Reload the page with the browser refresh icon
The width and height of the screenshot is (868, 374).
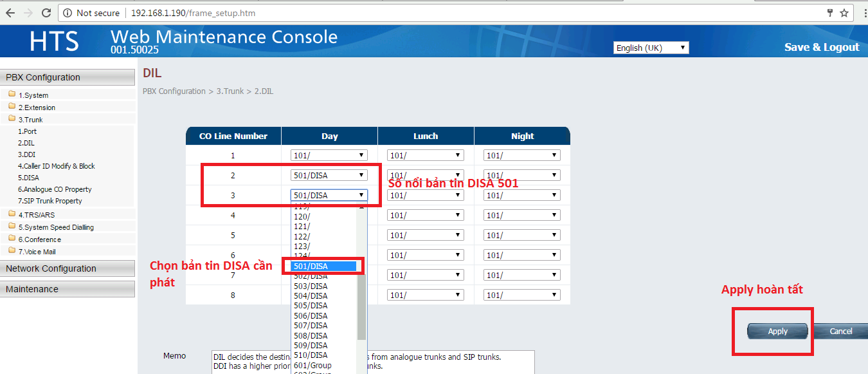click(46, 13)
